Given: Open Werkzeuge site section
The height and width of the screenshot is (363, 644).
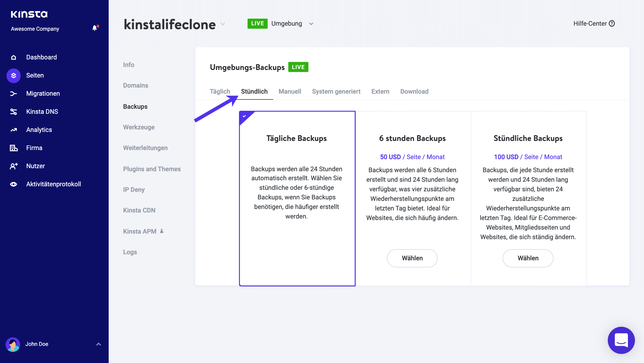Looking at the screenshot, I should click(139, 127).
